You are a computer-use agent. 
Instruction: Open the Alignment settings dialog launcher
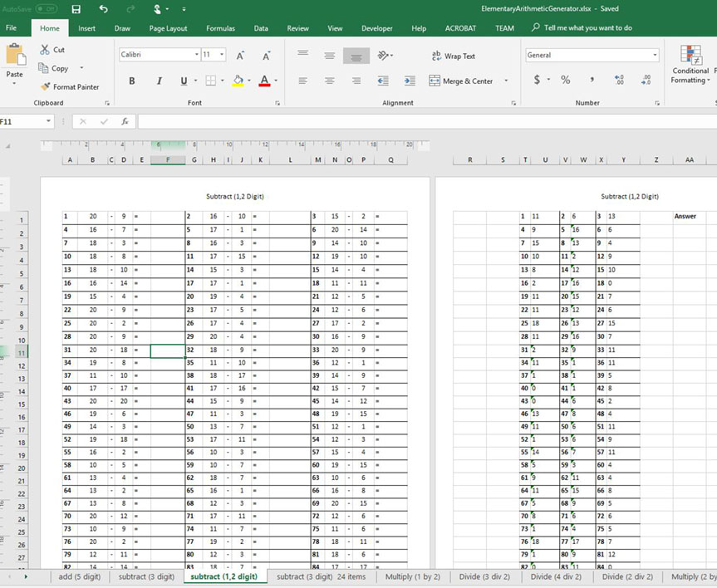click(x=513, y=103)
